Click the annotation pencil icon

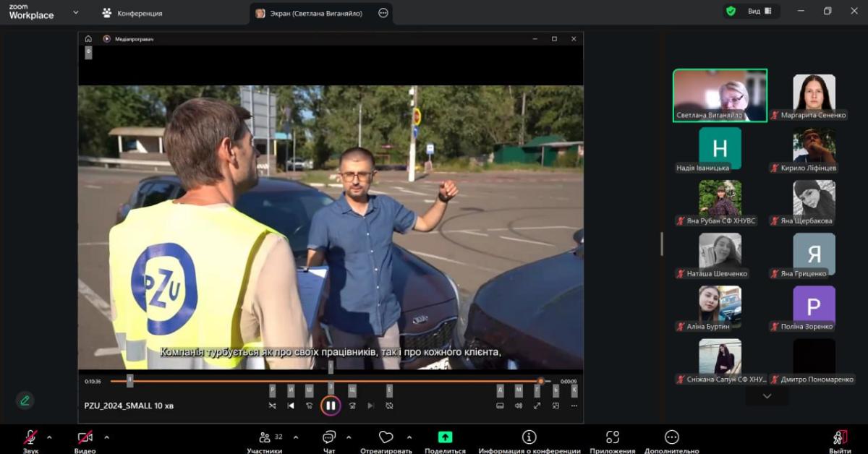[x=25, y=400]
